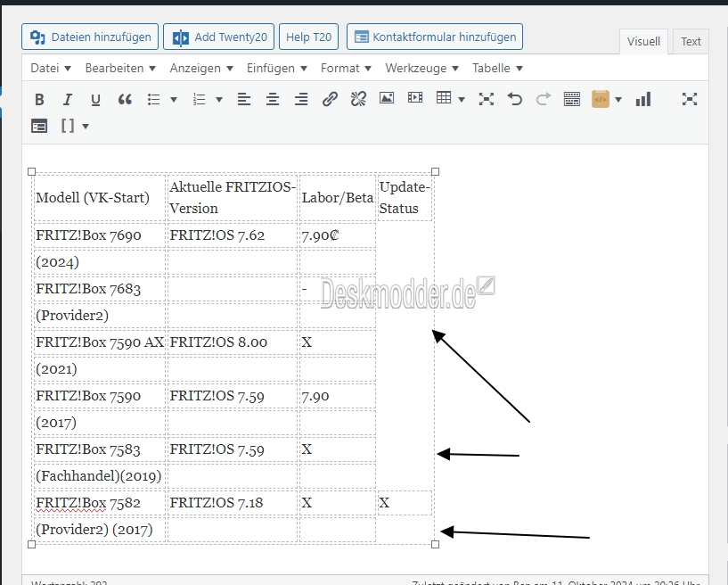Click Dateien hinzufügen button
728x585 pixels.
(x=90, y=37)
